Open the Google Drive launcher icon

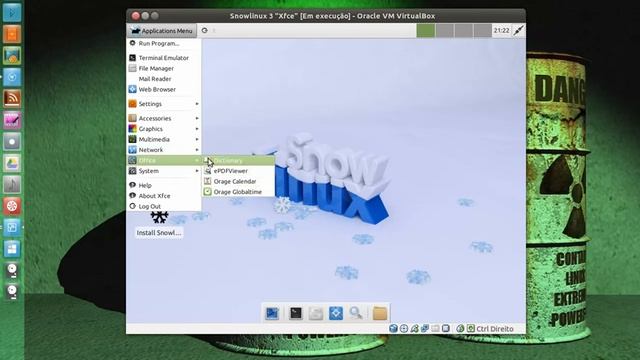pyautogui.click(x=12, y=163)
